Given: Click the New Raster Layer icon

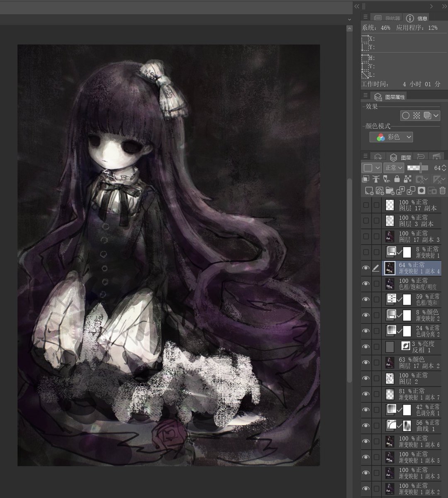Looking at the screenshot, I should coord(369,190).
